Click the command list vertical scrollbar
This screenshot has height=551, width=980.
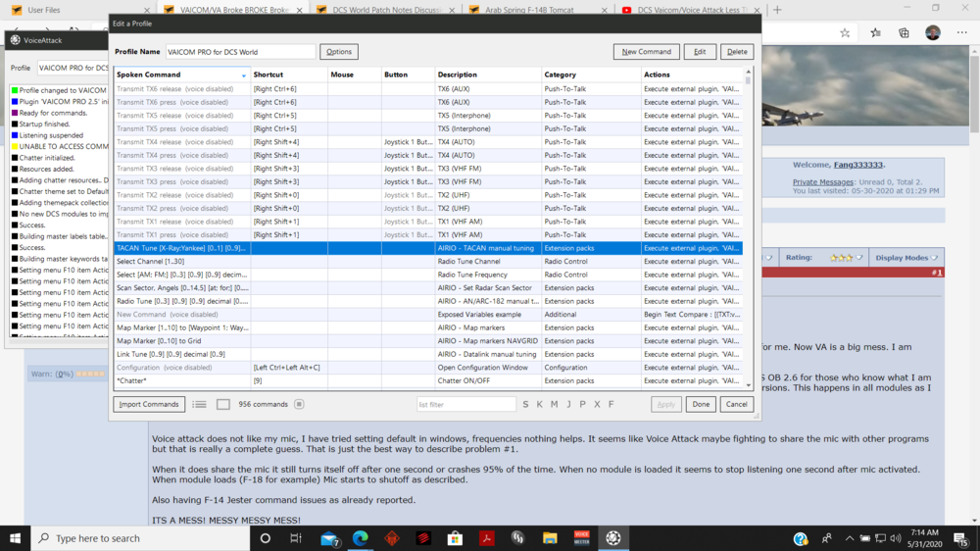[748, 228]
